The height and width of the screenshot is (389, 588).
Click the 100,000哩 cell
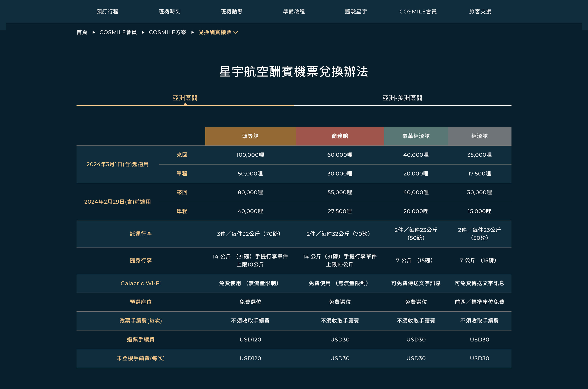250,155
